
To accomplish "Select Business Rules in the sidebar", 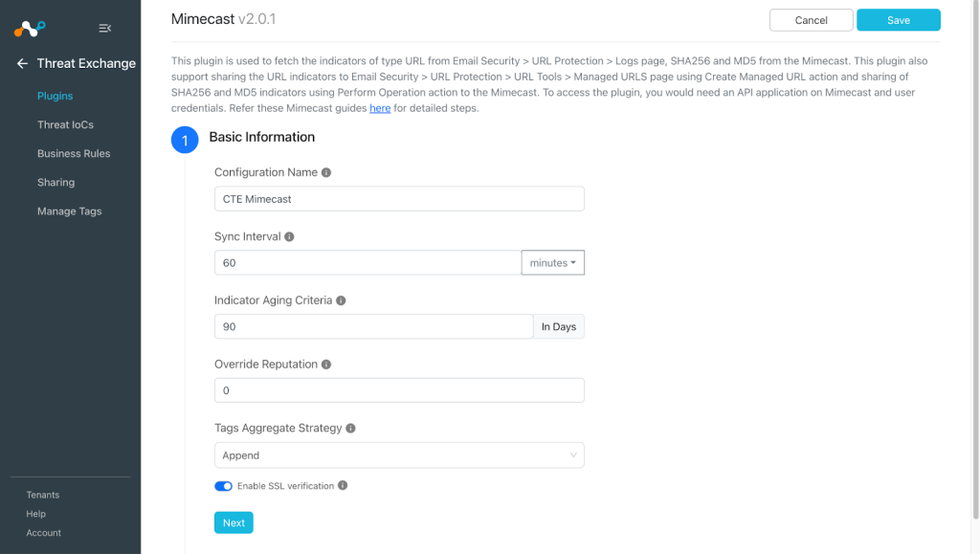I will [74, 153].
